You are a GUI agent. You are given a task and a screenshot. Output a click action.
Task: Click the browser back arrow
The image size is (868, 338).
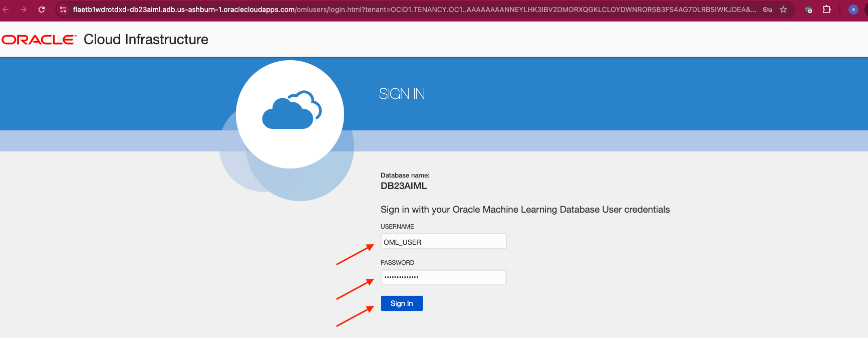(x=6, y=10)
